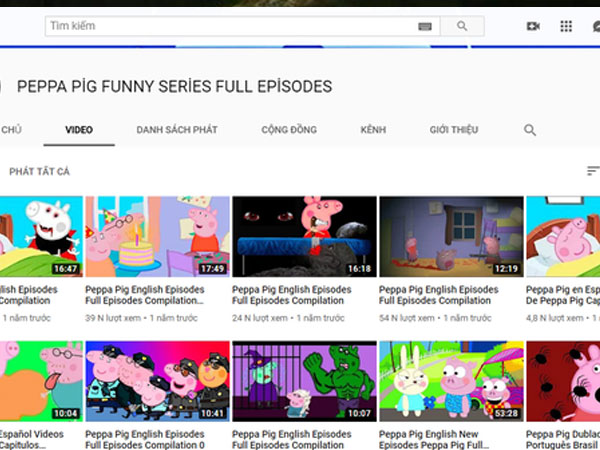Open the spiders Peppa thumbnail in bottom row

(563, 381)
